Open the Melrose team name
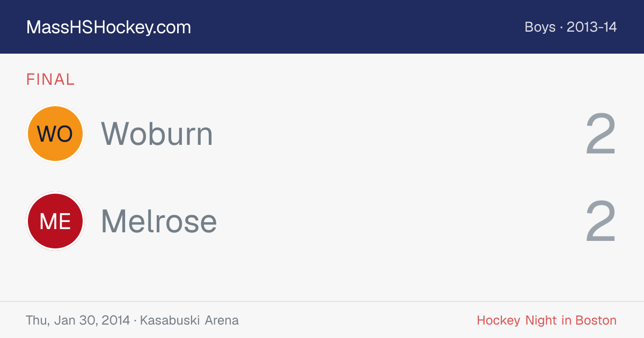 159,221
